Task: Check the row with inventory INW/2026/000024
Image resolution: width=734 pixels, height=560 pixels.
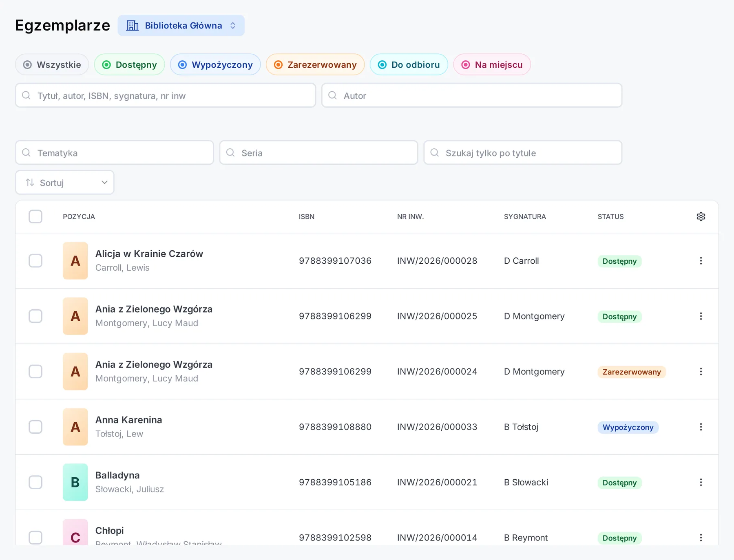Action: pyautogui.click(x=35, y=372)
